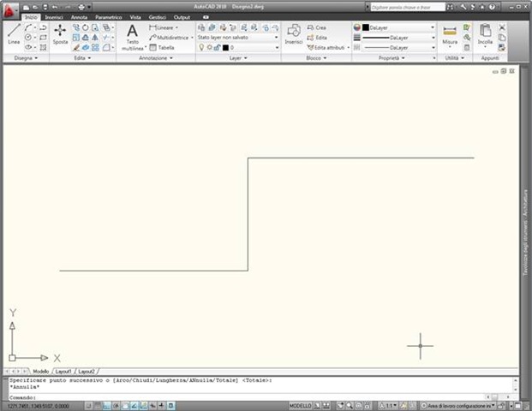Expand the Annotazione panel
Viewport: 532px width, 411px height.
coord(156,58)
